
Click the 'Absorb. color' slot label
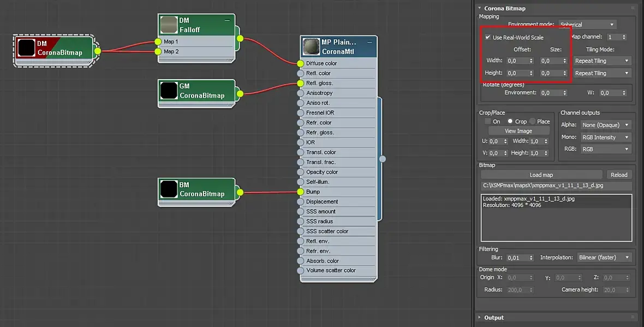tap(323, 261)
